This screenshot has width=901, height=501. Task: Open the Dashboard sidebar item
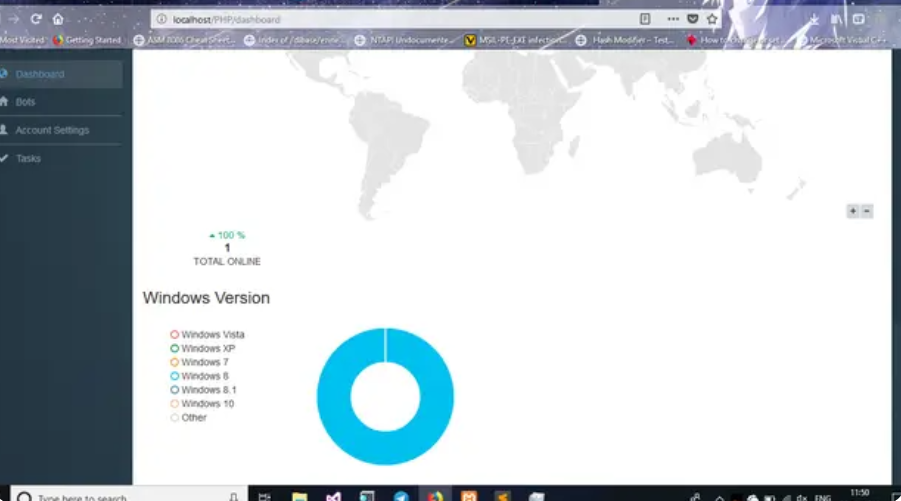click(x=61, y=74)
